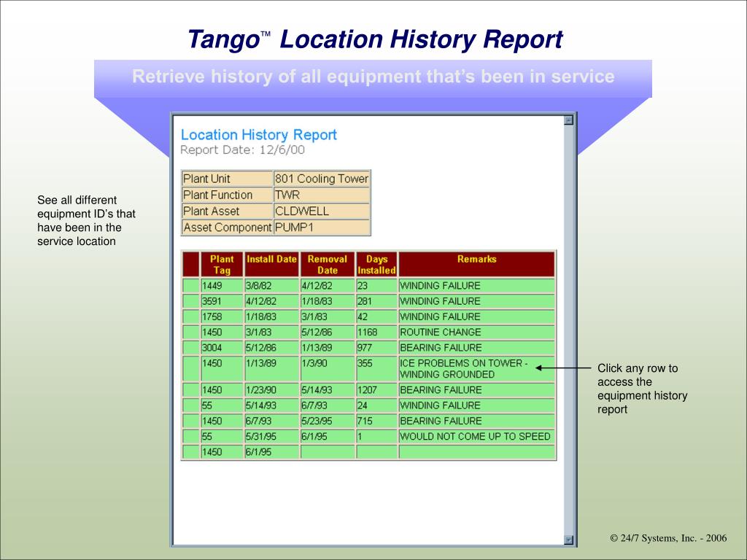Image resolution: width=747 pixels, height=560 pixels.
Task: Click days installed value 281
Action: (x=376, y=301)
